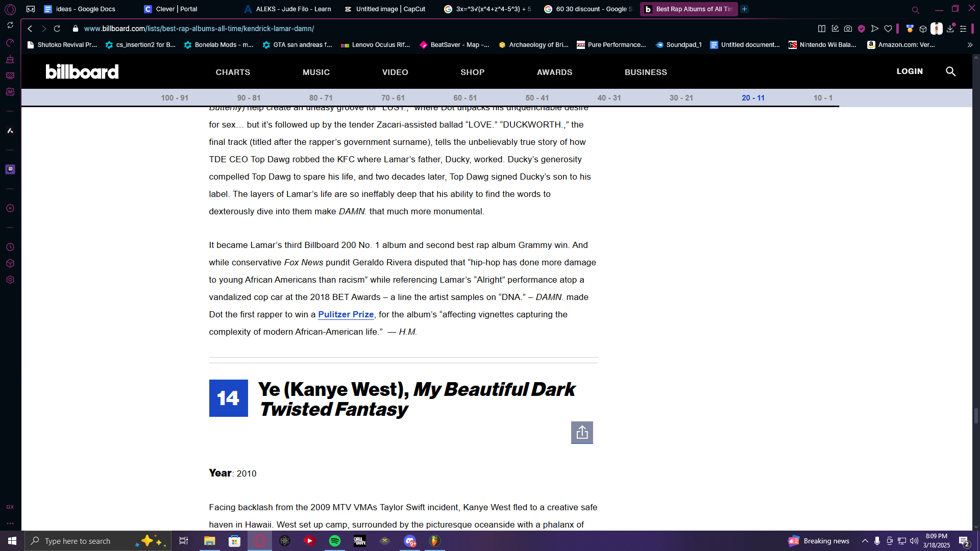Screen dimensions: 980x551
Task: Open the taskbar clock and date
Action: point(937,541)
